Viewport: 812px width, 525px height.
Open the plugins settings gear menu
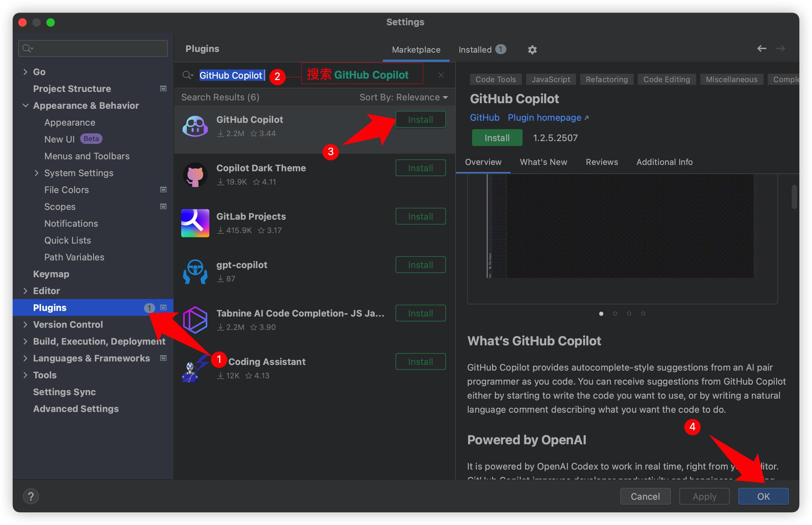tap(532, 49)
